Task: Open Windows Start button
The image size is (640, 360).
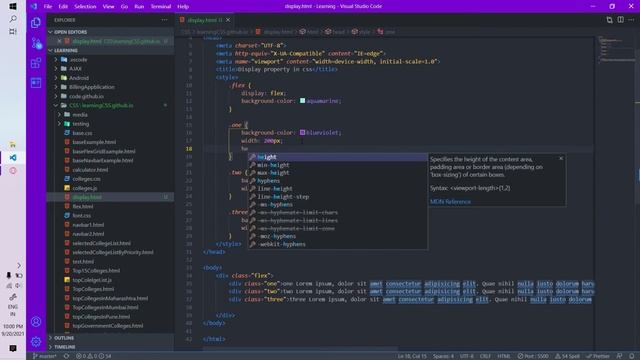Action: coord(13,7)
